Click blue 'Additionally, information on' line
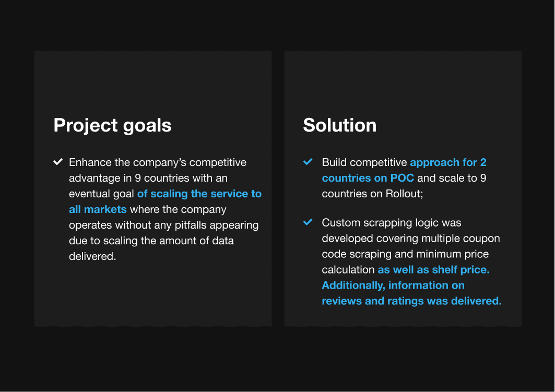The height and width of the screenshot is (392, 555). tap(393, 286)
